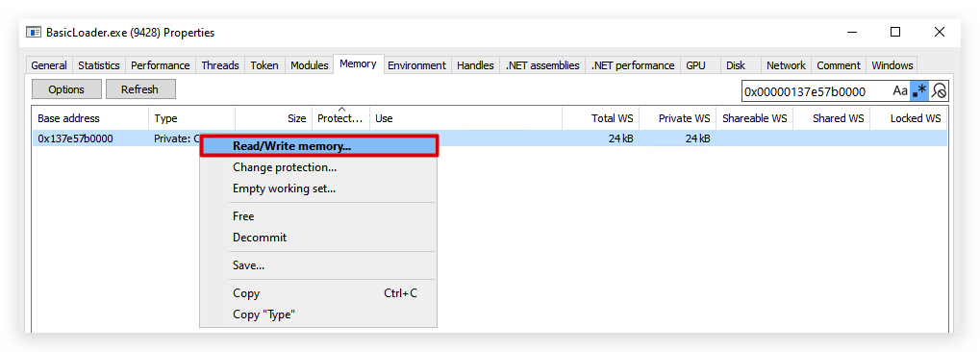The width and height of the screenshot is (980, 352).
Task: Click the memory address search field
Action: pos(815,91)
